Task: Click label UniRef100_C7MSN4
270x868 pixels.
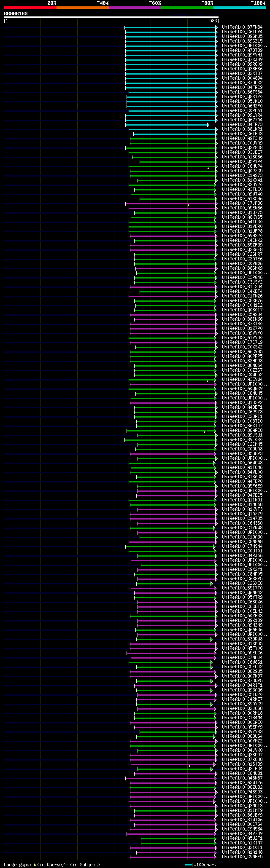Action: [242, 547]
